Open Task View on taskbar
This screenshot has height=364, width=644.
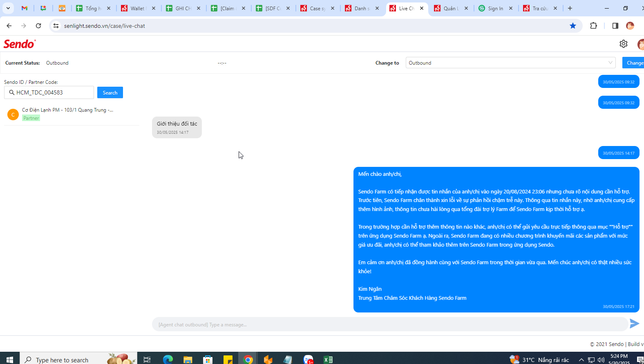tap(147, 360)
